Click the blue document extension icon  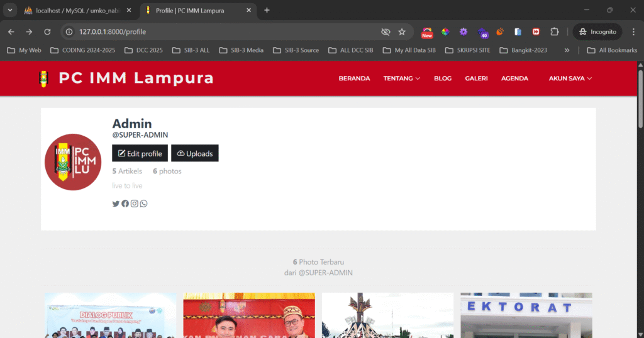pyautogui.click(x=518, y=31)
